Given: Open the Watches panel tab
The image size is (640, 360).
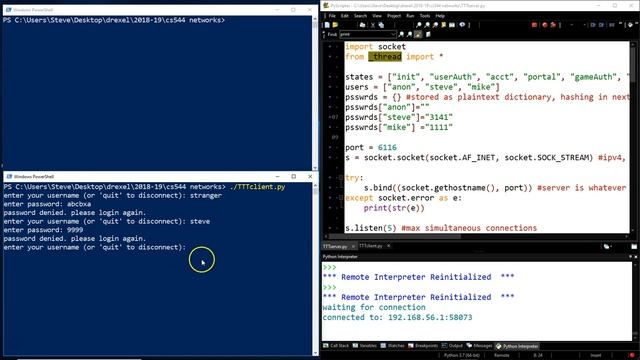Looking at the screenshot, I should click(x=392, y=346).
